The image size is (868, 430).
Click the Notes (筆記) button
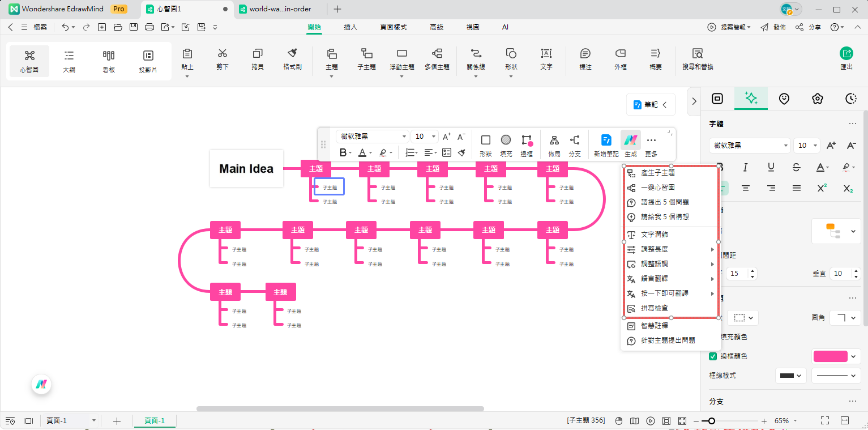(x=650, y=105)
